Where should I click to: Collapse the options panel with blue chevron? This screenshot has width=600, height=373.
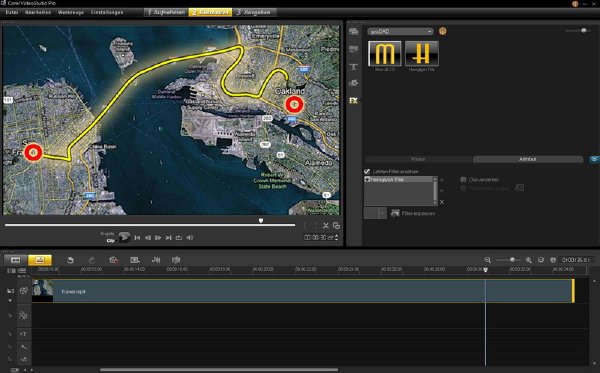point(594,159)
